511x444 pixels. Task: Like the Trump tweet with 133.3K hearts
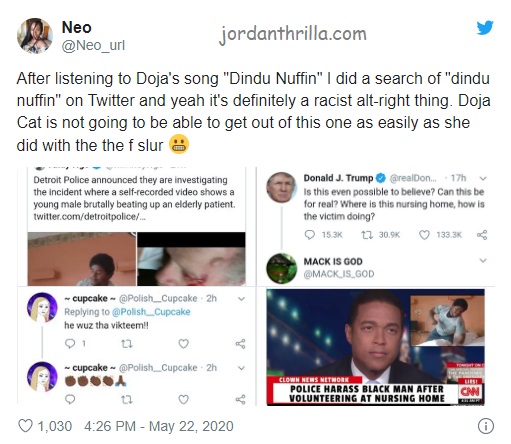424,235
